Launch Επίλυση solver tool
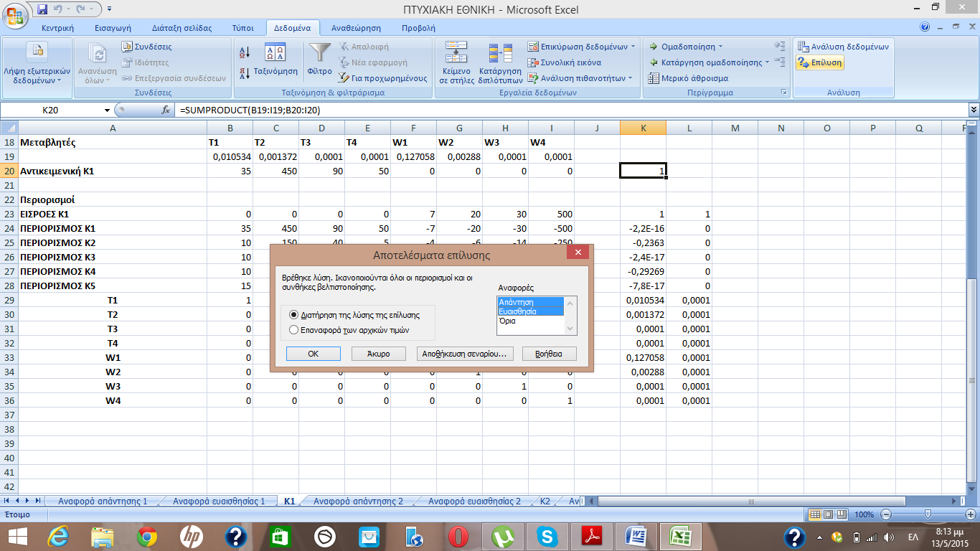This screenshot has height=551, width=980. click(820, 62)
